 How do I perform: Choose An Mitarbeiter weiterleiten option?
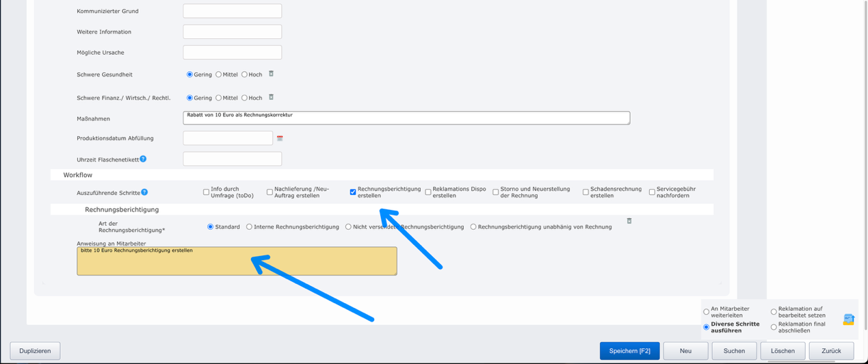707,312
